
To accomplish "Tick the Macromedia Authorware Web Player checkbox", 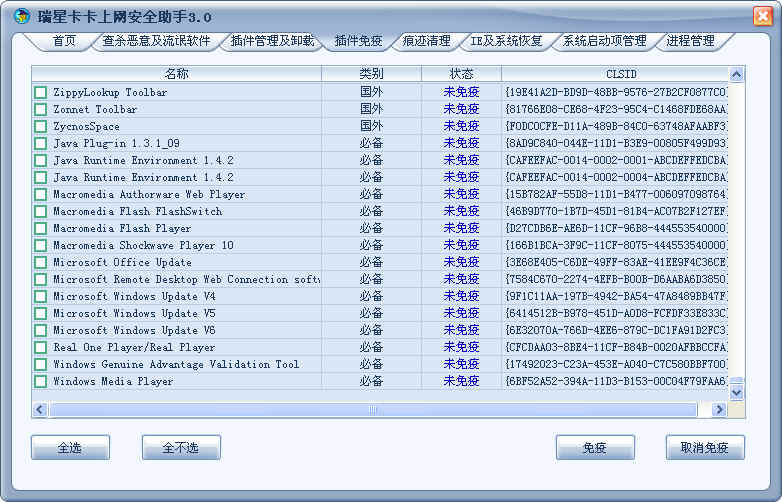I will tap(41, 194).
